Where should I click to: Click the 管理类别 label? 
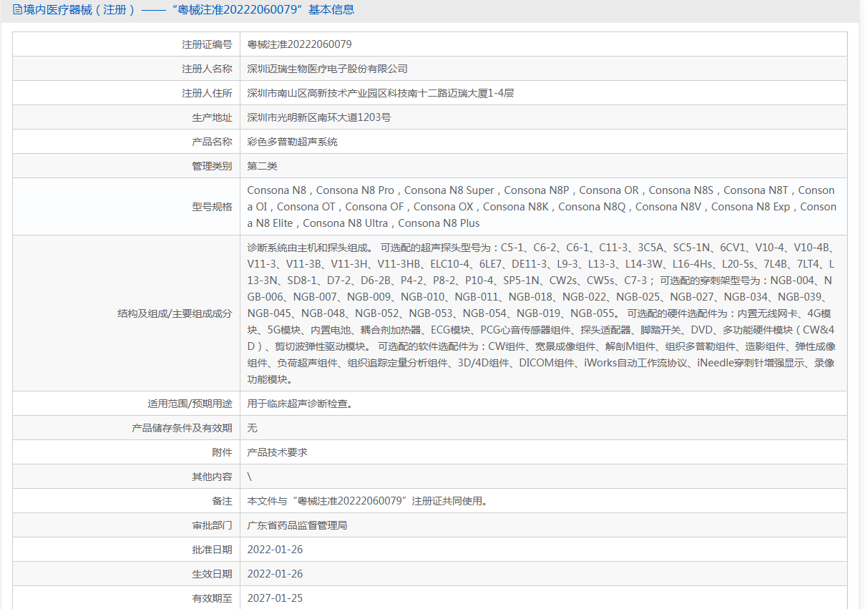(212, 166)
